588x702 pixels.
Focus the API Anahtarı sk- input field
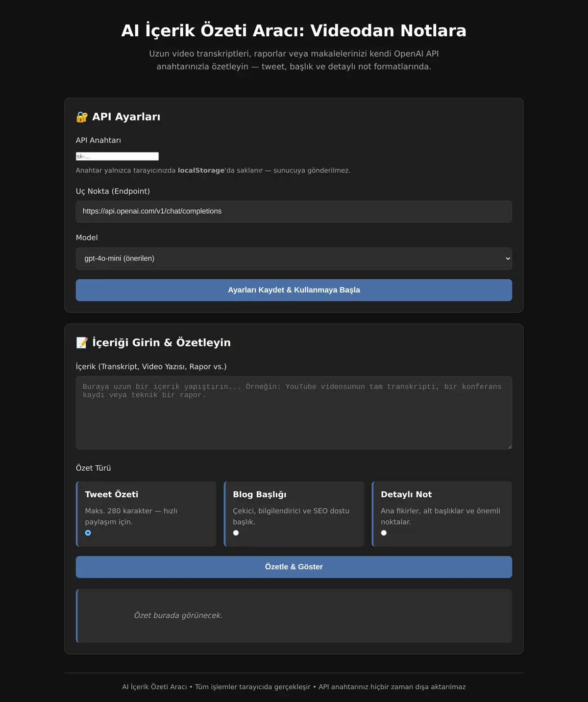pyautogui.click(x=117, y=156)
